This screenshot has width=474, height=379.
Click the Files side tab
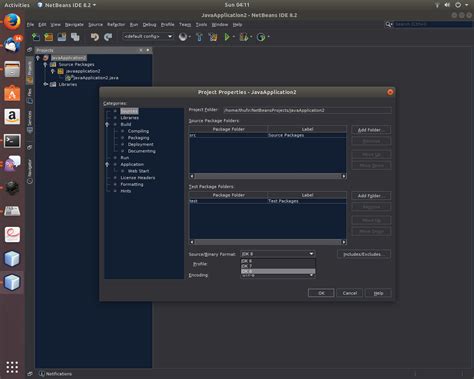tap(30, 96)
